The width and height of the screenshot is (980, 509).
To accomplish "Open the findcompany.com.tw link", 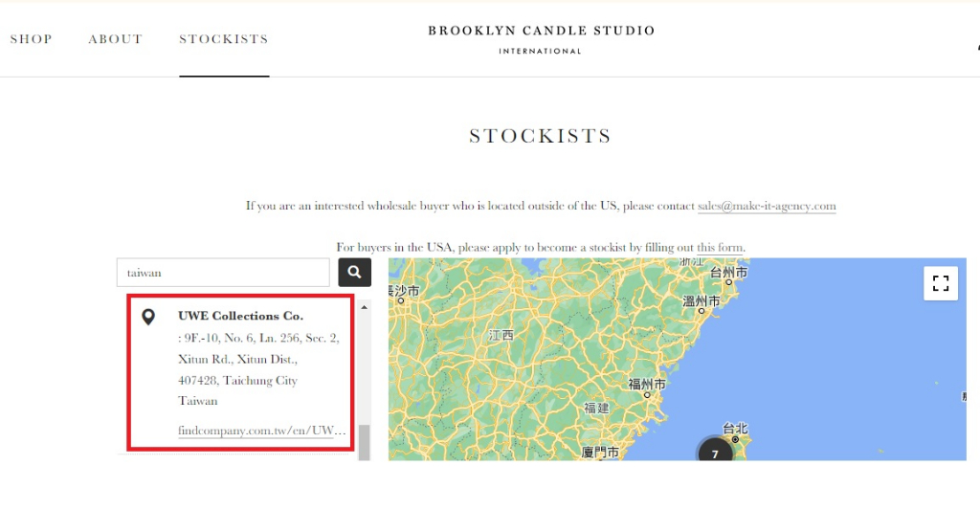I will point(261,431).
